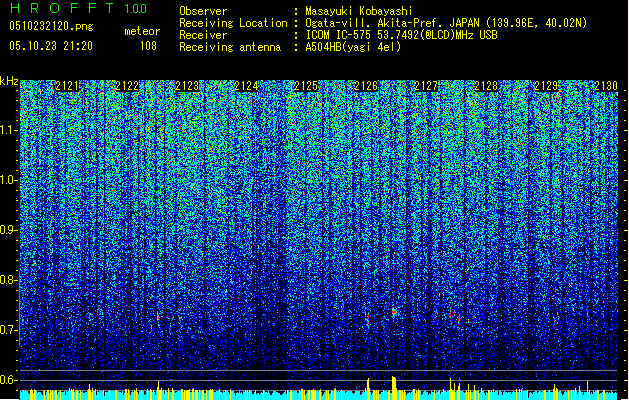The height and width of the screenshot is (400, 629).
Task: Click the brightest red meteor echo after 2126
Action: 394,312
